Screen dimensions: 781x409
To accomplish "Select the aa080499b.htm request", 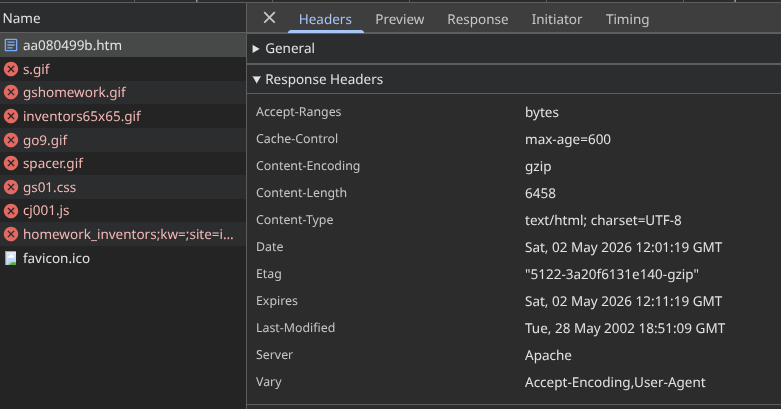I will (123, 45).
